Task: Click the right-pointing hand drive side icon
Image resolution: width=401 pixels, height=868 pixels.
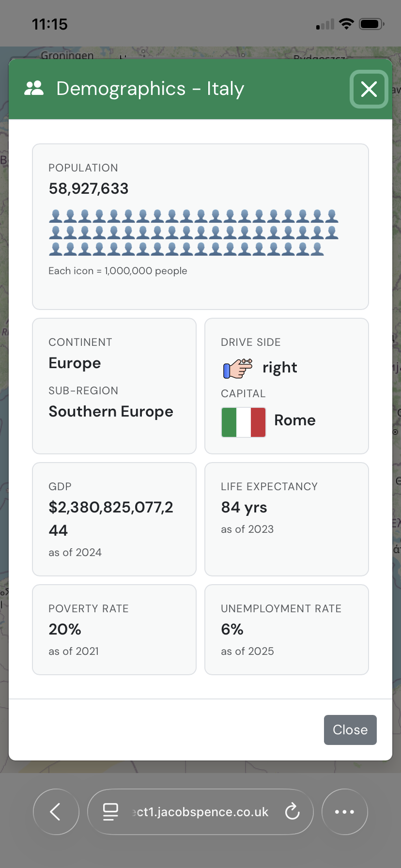Action: click(237, 368)
